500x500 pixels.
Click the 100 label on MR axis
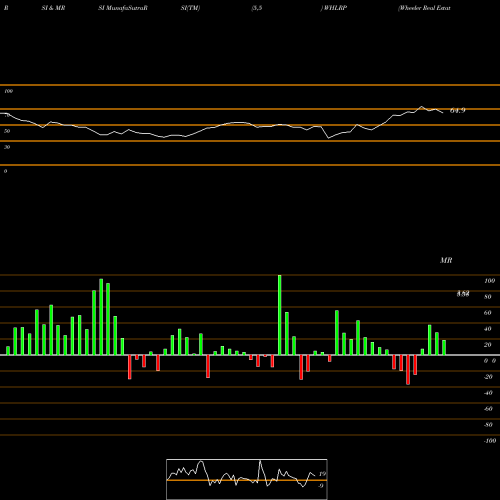coord(489,281)
